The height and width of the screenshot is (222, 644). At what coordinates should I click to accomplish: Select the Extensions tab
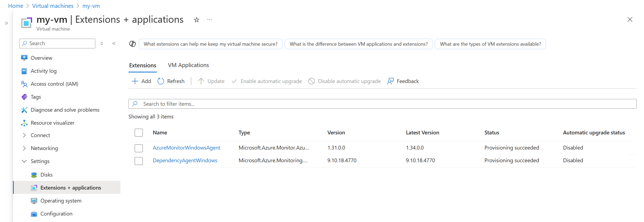point(143,65)
